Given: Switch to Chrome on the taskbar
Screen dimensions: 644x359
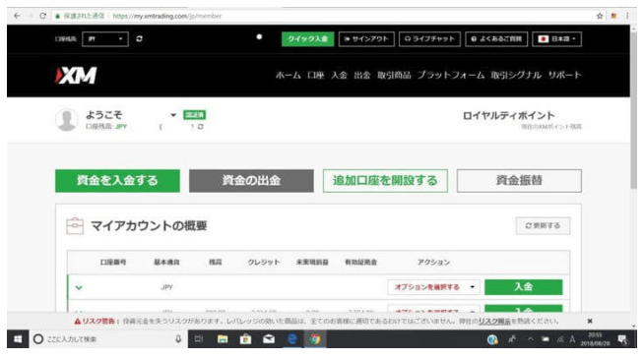Looking at the screenshot, I should click(x=315, y=339).
